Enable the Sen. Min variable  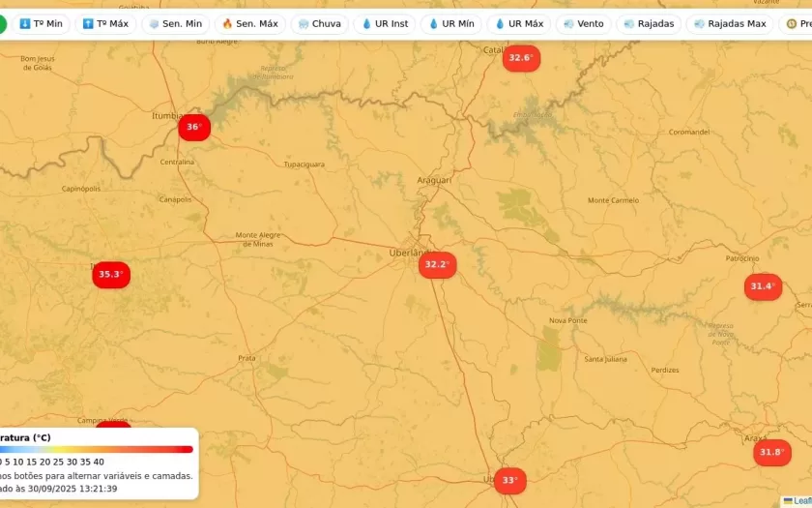coord(175,23)
